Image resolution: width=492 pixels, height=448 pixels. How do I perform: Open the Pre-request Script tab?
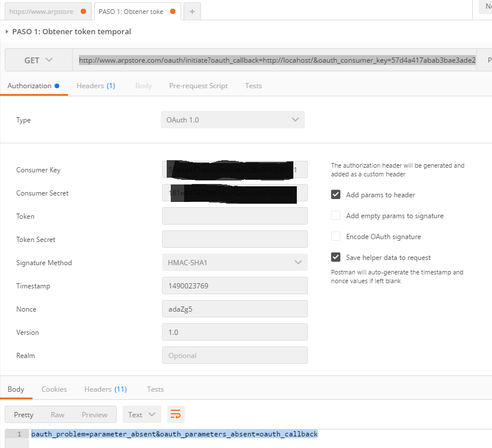pyautogui.click(x=198, y=86)
